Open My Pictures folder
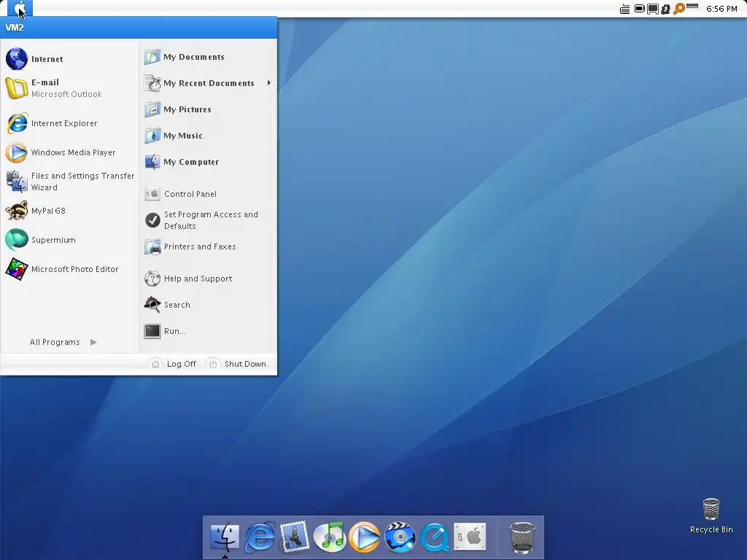Screen dimensions: 747x560 (208, 109)
